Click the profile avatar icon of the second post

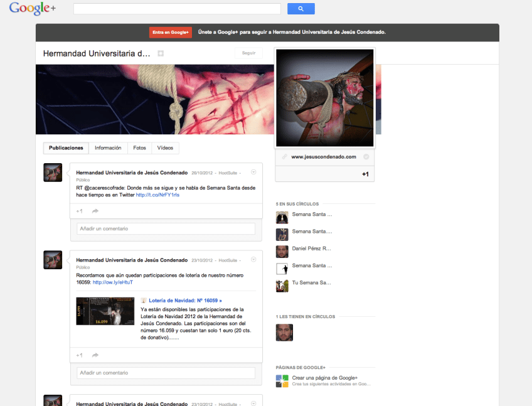pyautogui.click(x=52, y=260)
